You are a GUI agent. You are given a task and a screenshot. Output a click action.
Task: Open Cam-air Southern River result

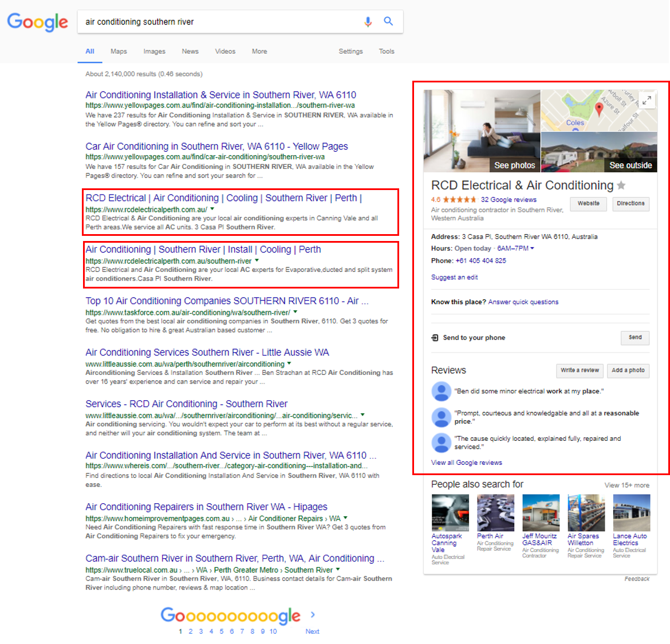[235, 559]
